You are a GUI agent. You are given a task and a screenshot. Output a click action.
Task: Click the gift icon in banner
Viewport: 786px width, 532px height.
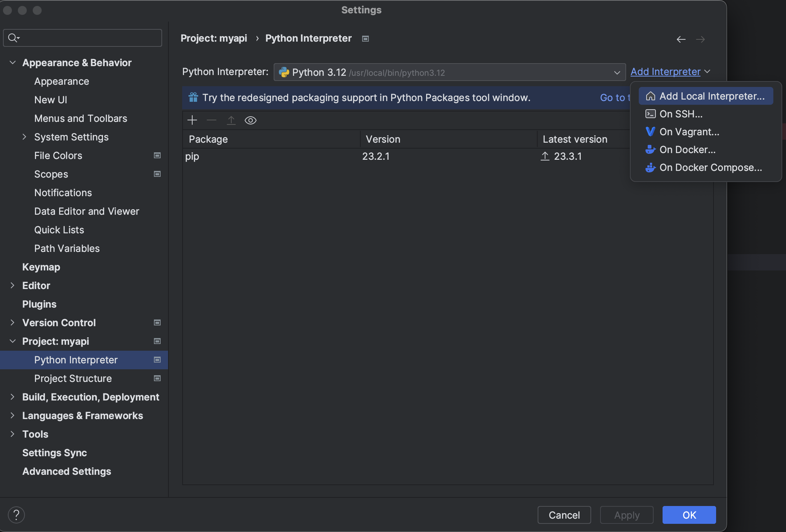point(193,97)
